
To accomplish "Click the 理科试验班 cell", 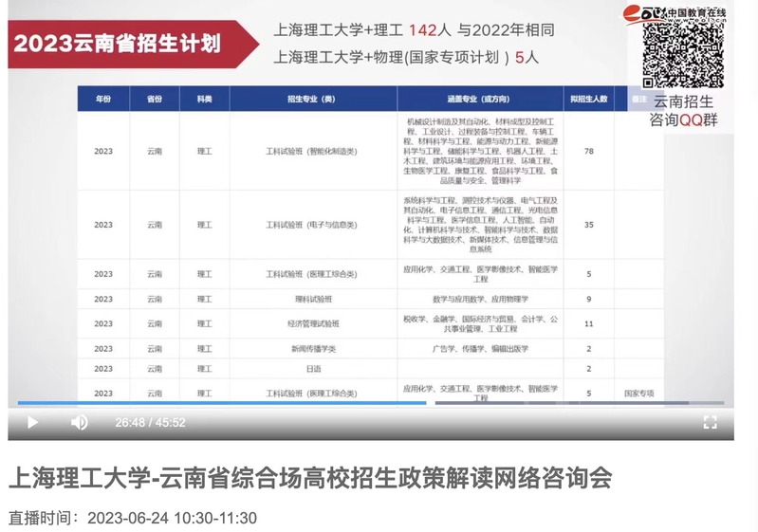I will click(314, 299).
